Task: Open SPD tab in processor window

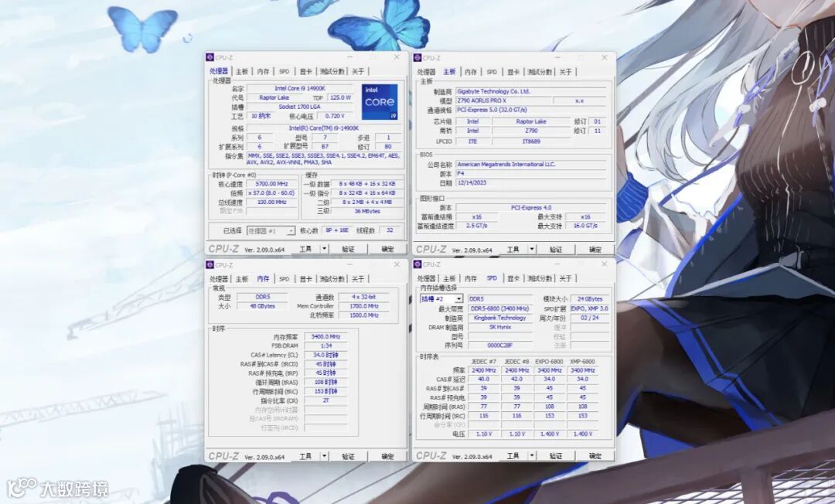Action: tap(285, 71)
